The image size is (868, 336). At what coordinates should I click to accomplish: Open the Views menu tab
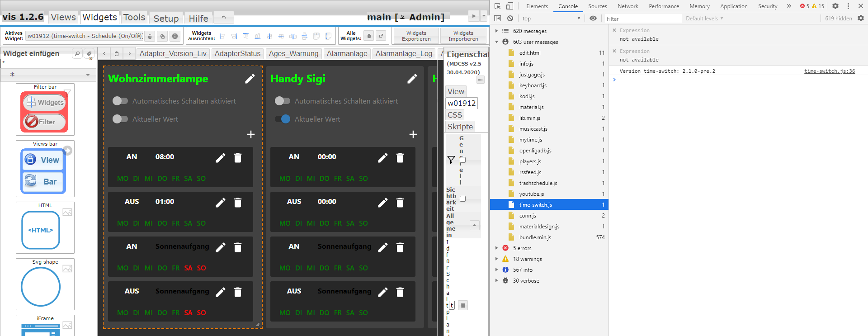[63, 17]
